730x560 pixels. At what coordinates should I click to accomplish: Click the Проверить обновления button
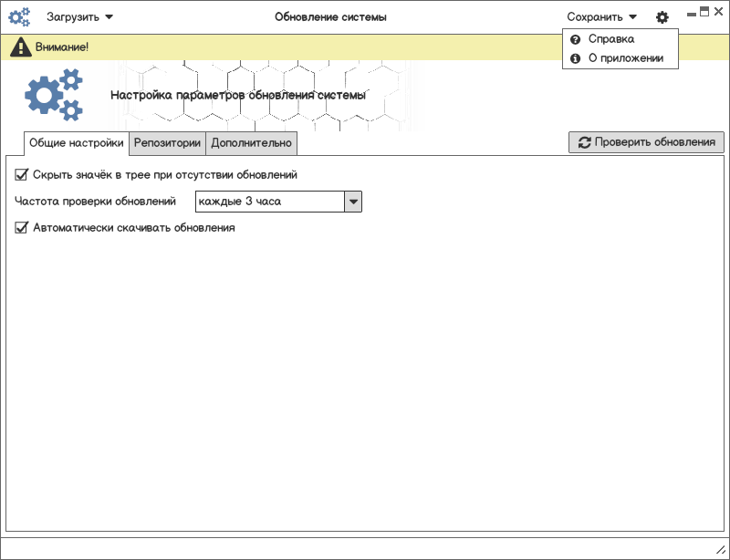point(646,142)
